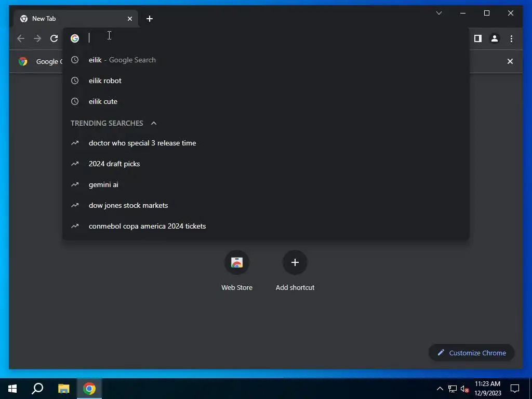Screen dimensions: 532x399
Task: Click trending arrow icon beside 'gemini ai'
Action: 75,184
